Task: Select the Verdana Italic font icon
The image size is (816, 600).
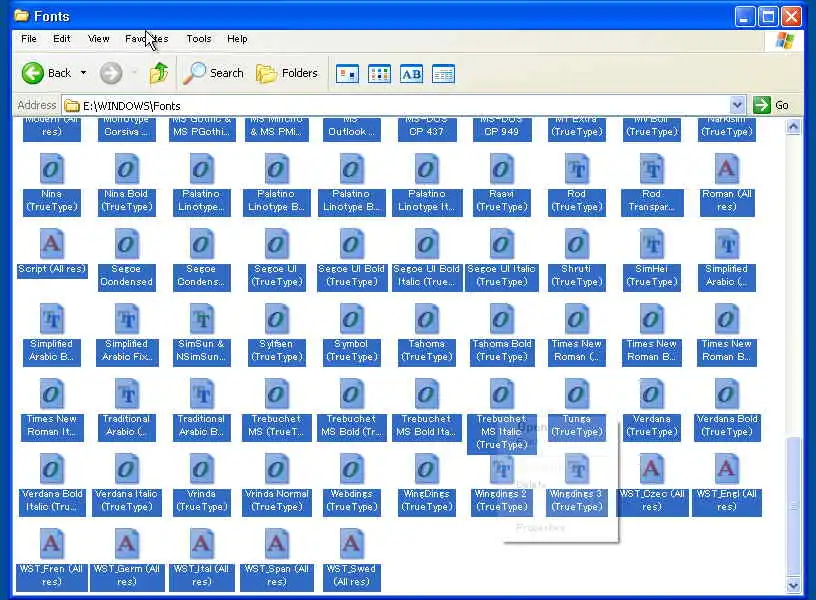Action: pyautogui.click(x=126, y=469)
